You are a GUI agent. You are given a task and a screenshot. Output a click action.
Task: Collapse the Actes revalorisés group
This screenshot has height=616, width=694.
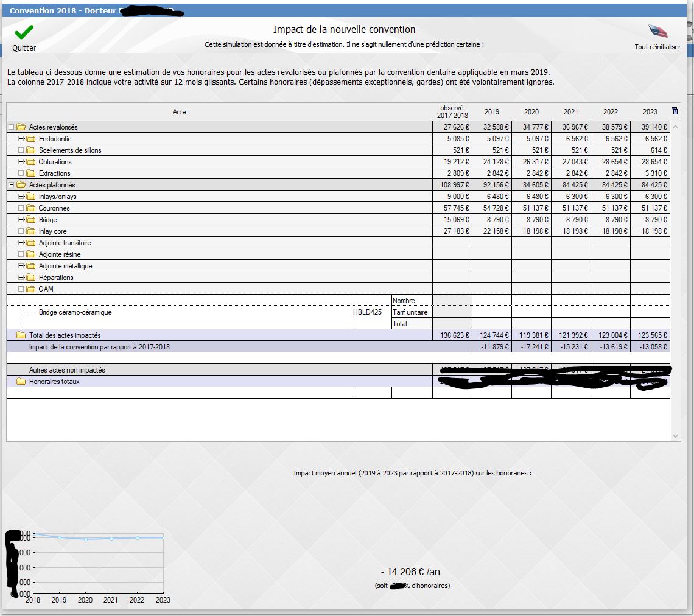coord(12,127)
